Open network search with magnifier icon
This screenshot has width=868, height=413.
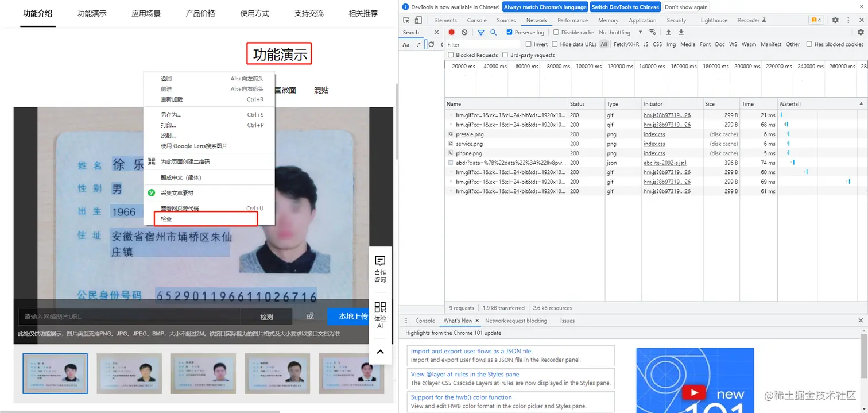[x=493, y=33]
